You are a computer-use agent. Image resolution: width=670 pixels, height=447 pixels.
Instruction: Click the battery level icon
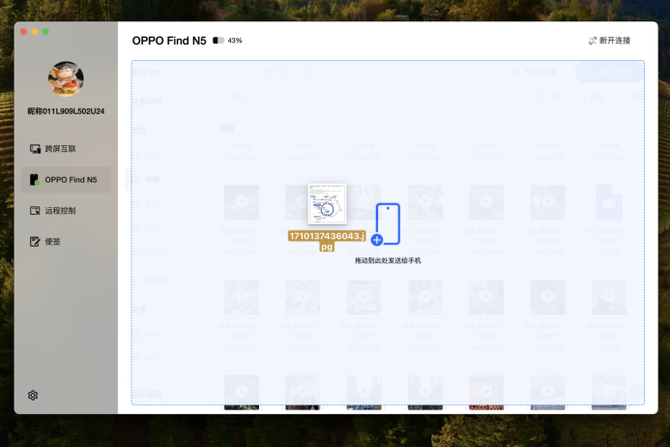point(218,41)
